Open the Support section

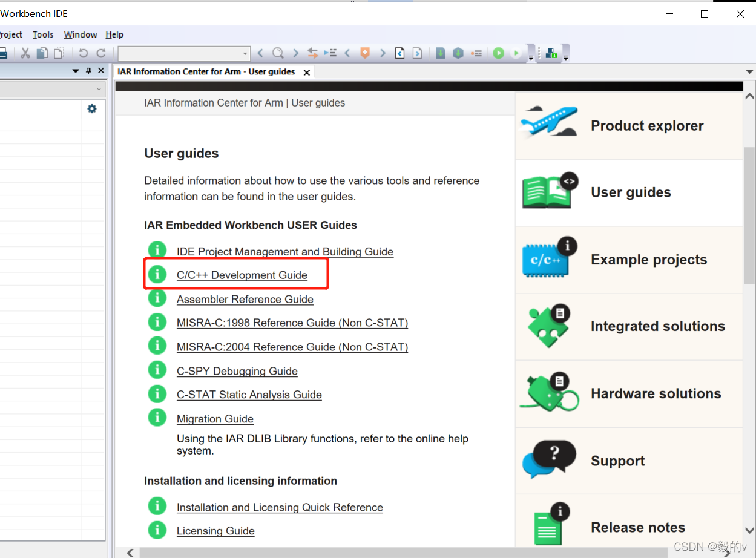pyautogui.click(x=629, y=461)
